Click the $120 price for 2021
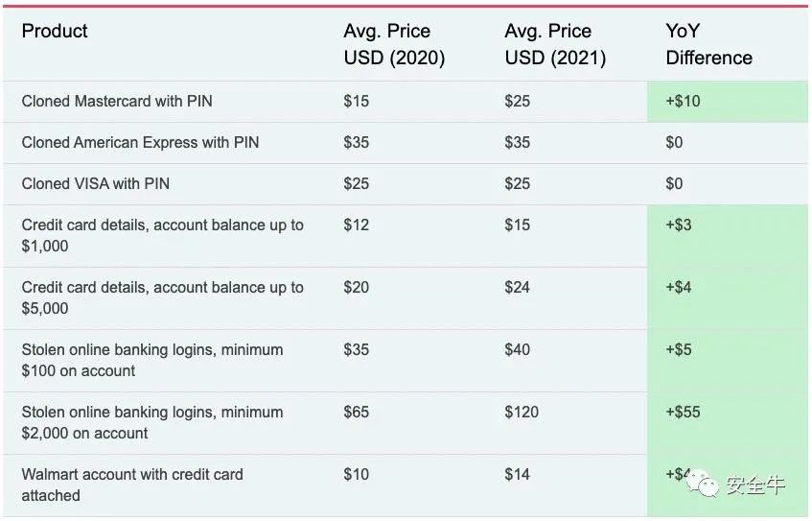 [522, 413]
